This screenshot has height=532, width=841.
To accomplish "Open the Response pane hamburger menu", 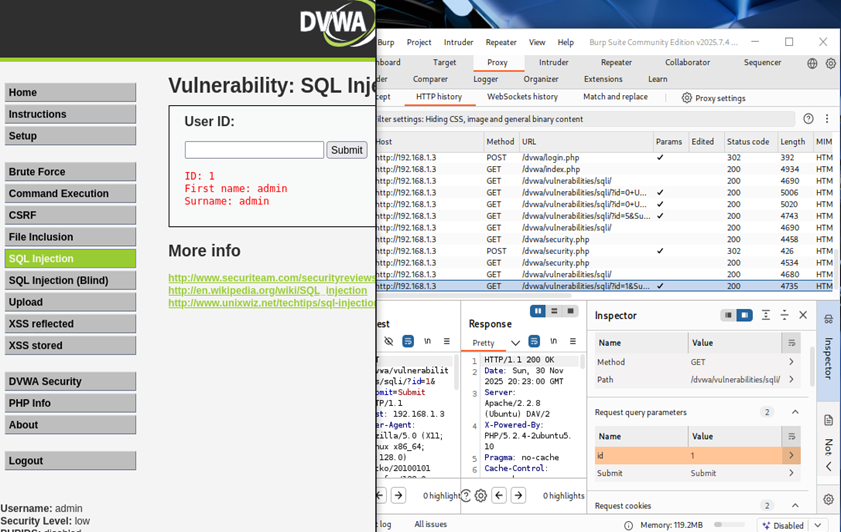I will point(573,341).
